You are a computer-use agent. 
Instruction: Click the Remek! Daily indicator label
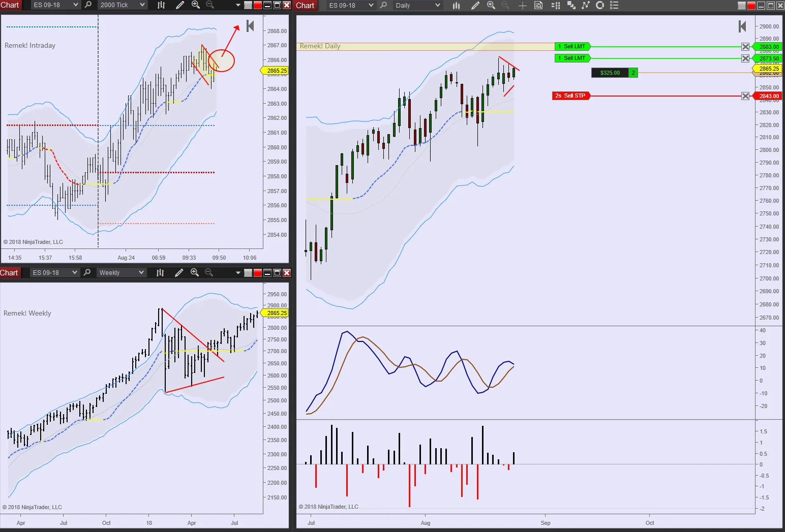320,46
